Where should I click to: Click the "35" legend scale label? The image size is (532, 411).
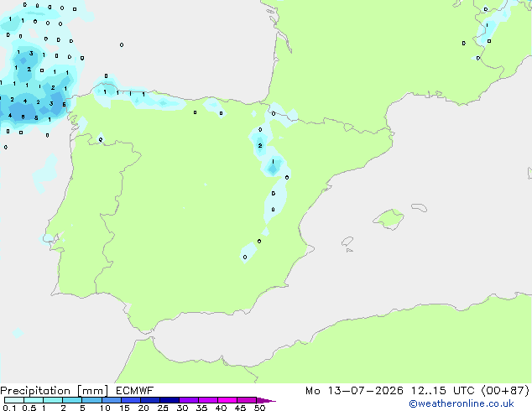coord(201,408)
